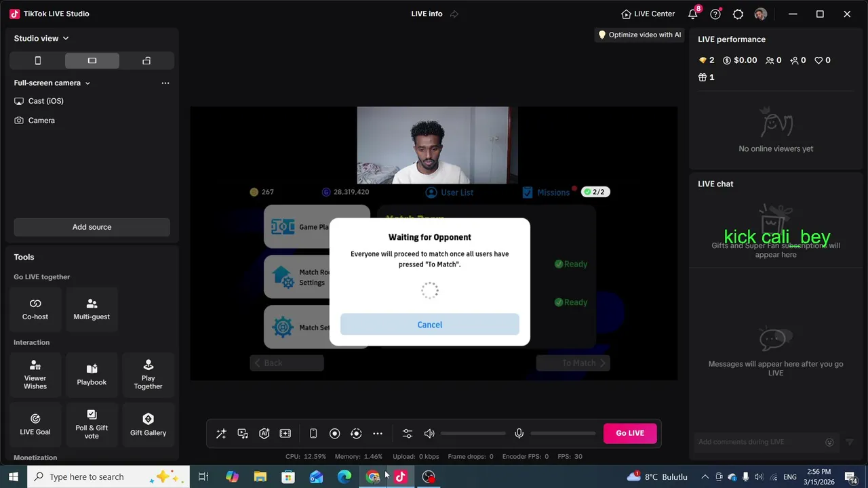This screenshot has height=488, width=868.
Task: Open more toolbar options ellipsis
Action: (378, 434)
